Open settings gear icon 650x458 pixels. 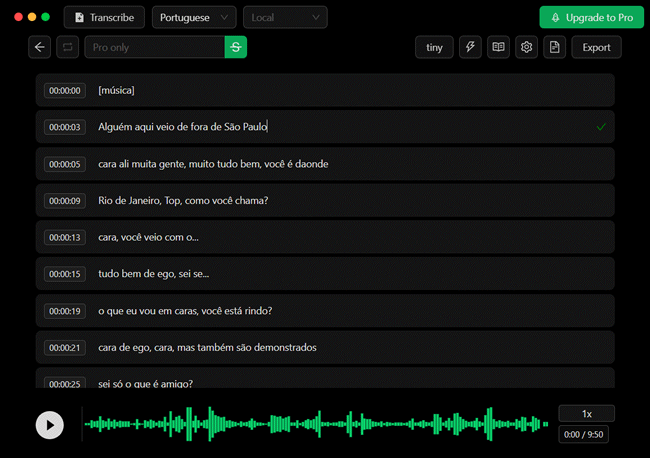(x=526, y=47)
